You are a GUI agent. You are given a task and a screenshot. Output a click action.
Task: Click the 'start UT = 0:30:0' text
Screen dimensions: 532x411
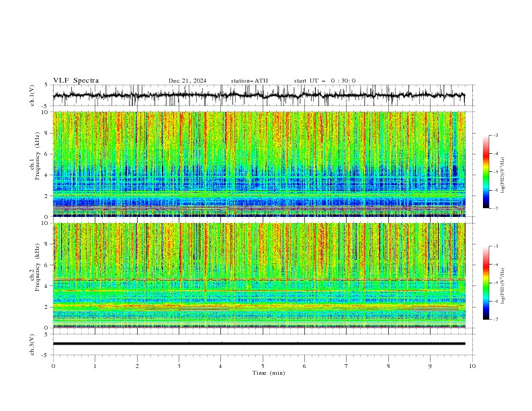324,81
